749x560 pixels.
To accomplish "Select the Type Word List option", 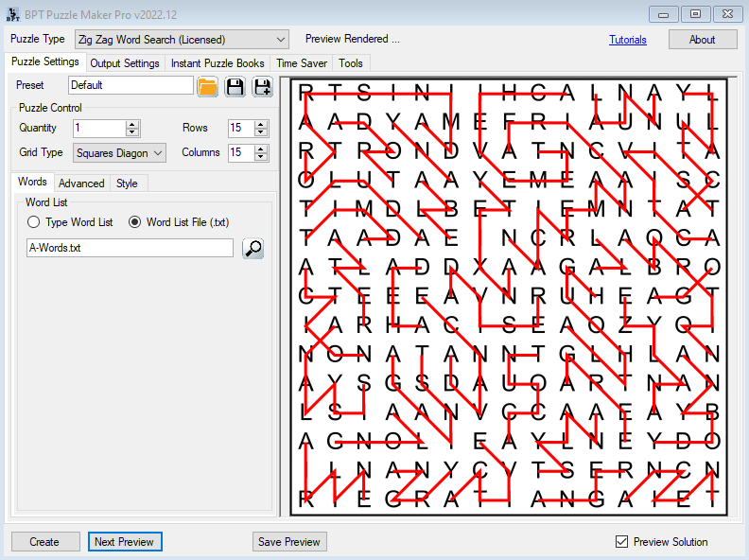I will (x=34, y=222).
